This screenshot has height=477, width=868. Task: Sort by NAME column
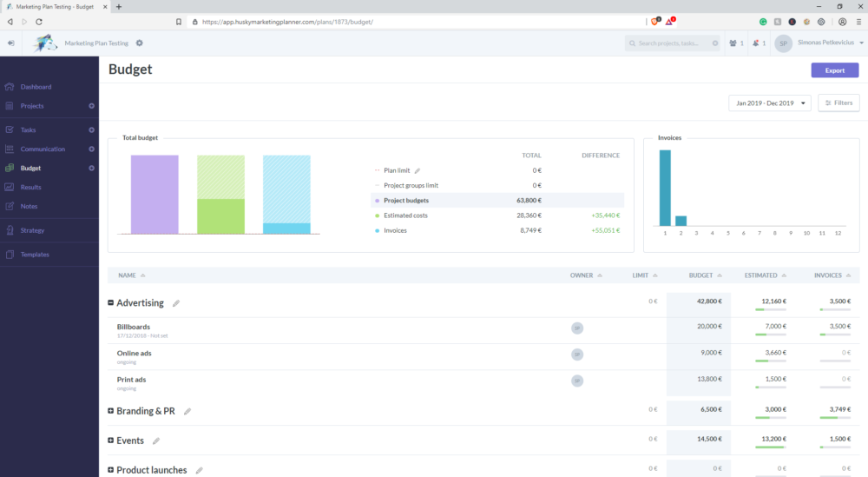(131, 275)
